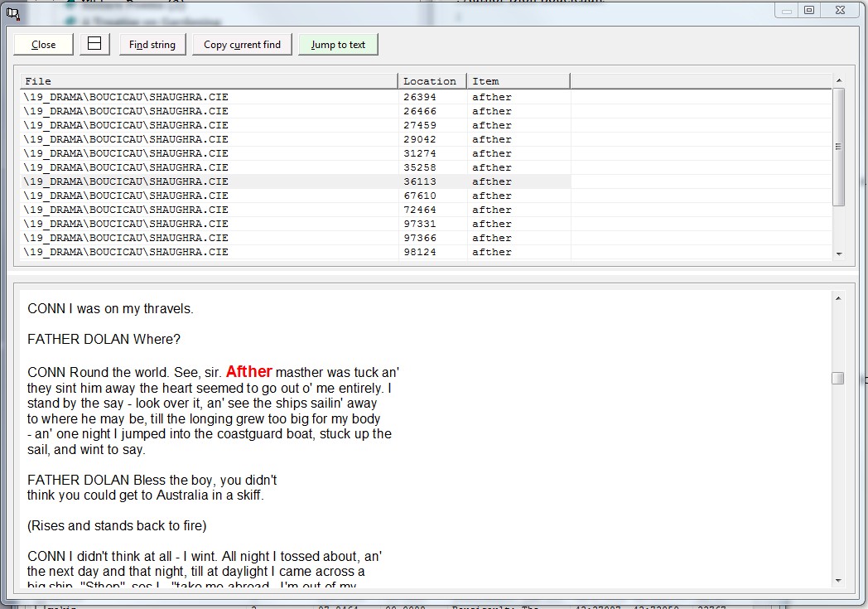
Task: Click the text pane vertical scrollbar thumb
Action: point(838,378)
